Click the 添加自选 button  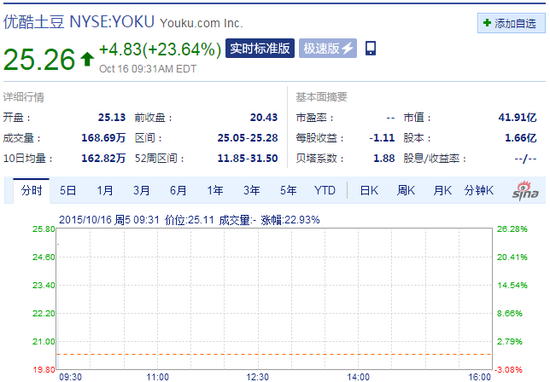coord(511,23)
